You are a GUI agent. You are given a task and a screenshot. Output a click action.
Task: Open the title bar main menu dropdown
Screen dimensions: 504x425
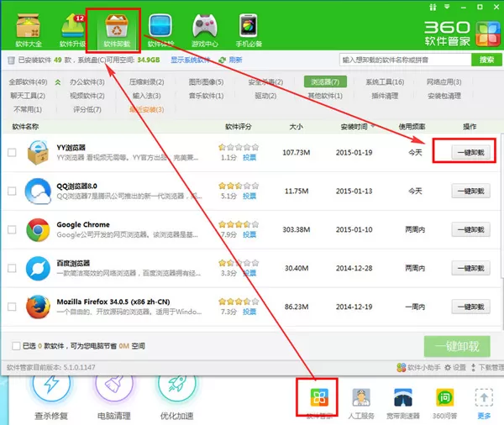click(447, 7)
